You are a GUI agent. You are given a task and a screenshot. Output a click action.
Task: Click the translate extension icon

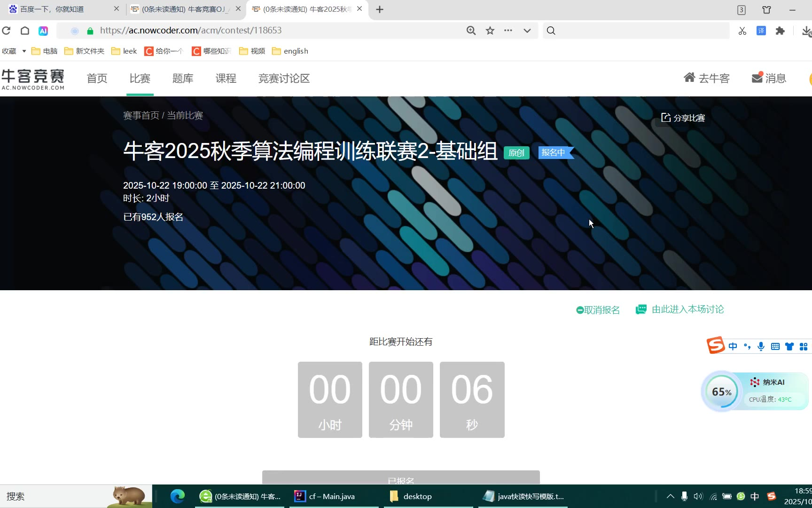pos(761,31)
